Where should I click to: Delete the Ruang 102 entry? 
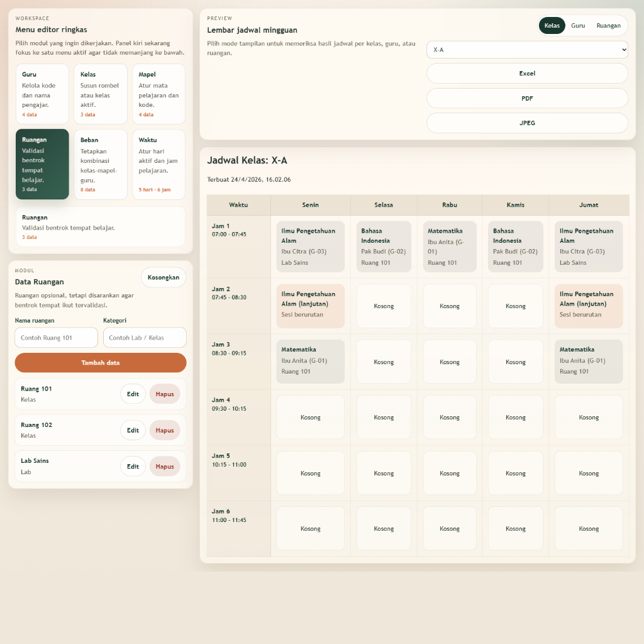[165, 430]
